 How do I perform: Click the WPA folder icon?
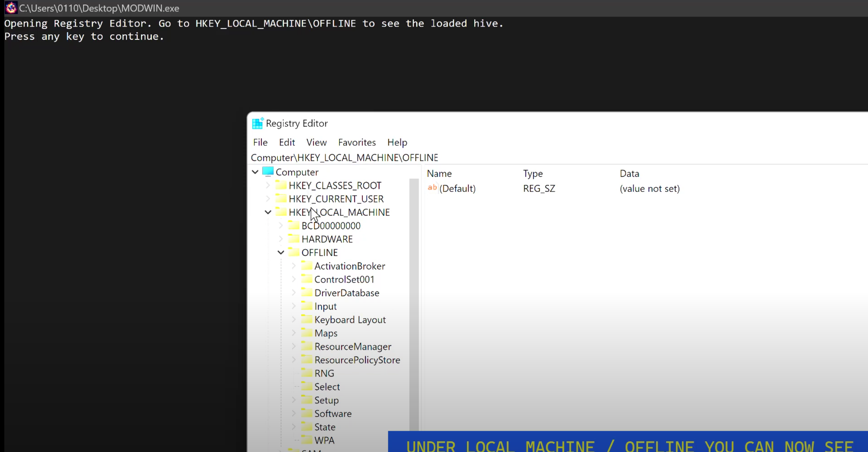click(306, 440)
